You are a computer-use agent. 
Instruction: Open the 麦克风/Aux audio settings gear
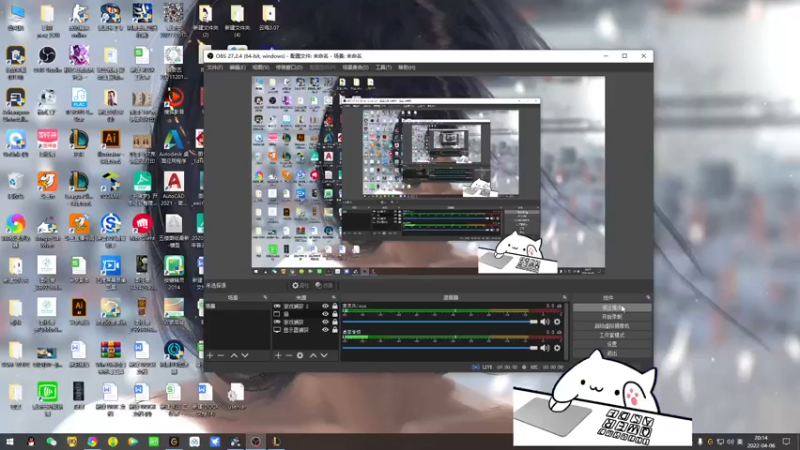[x=557, y=322]
